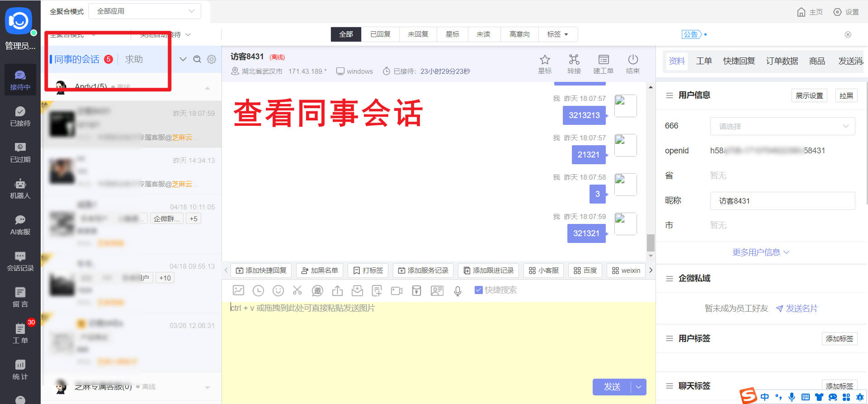Open the conversation dated 昨天 14:34:13
868x404 pixels.
pyautogui.click(x=132, y=171)
